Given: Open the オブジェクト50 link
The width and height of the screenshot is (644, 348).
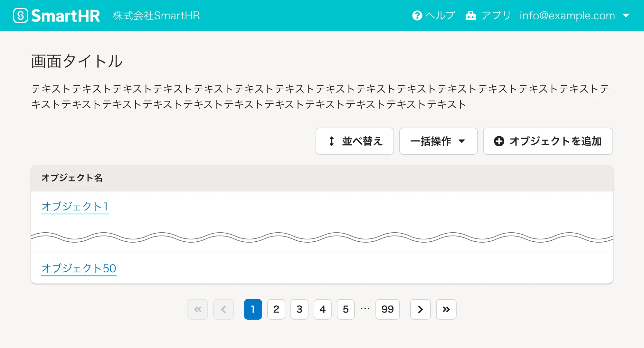Looking at the screenshot, I should (79, 268).
